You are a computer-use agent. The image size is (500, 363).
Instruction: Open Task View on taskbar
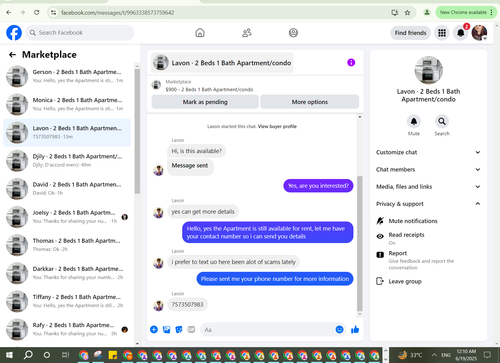point(66,355)
